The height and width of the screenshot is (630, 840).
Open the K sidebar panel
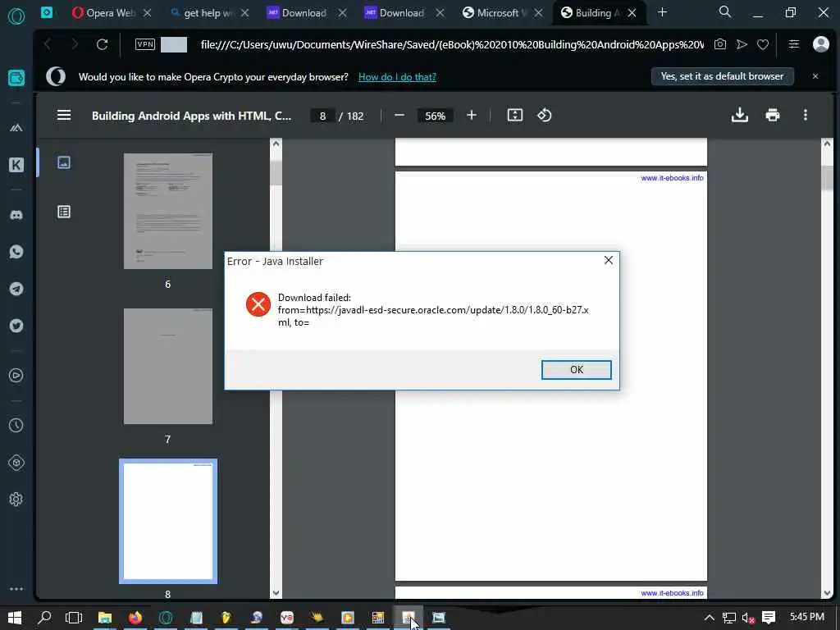(16, 165)
